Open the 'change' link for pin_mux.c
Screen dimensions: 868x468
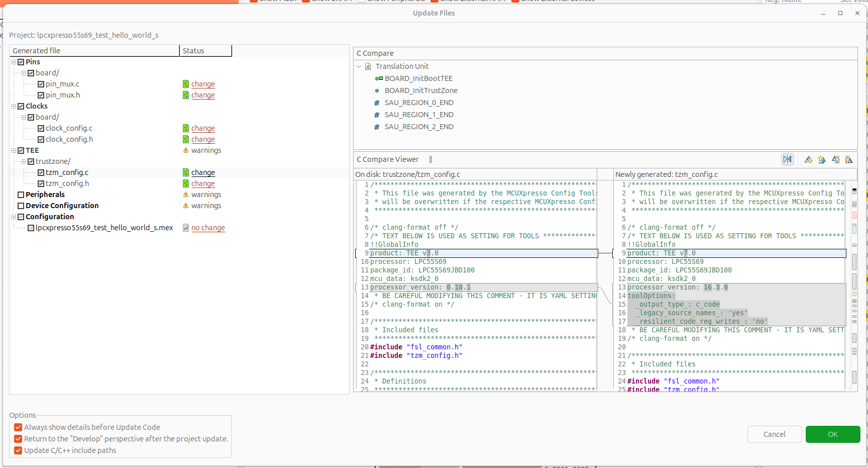coord(203,84)
